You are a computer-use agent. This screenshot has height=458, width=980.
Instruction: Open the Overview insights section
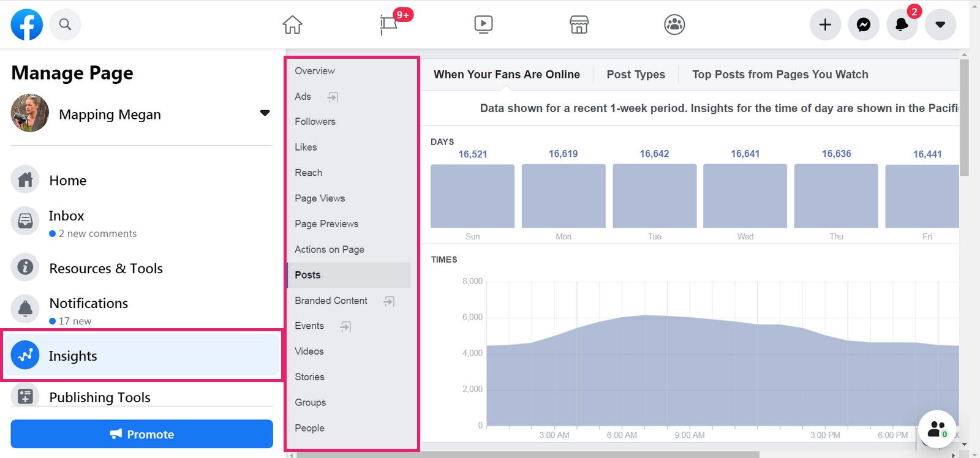[x=315, y=71]
